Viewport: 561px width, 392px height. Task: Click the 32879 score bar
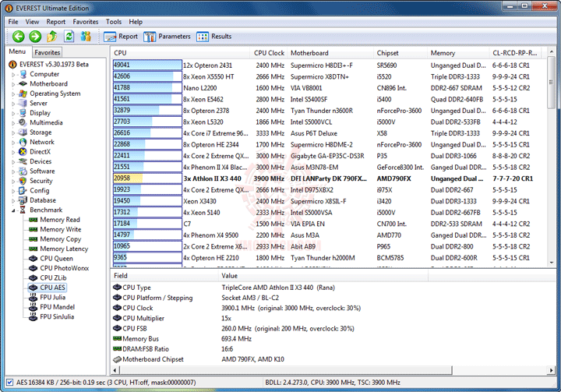point(147,110)
